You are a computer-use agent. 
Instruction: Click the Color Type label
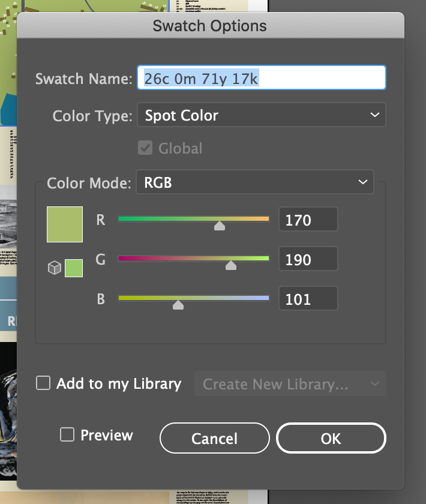(x=92, y=116)
